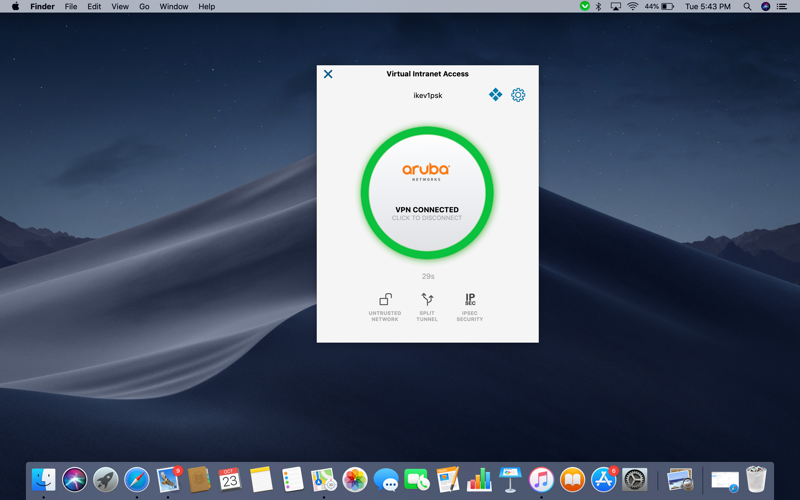Click the Siri icon in the menu bar
The image size is (800, 500).
coord(765,6)
